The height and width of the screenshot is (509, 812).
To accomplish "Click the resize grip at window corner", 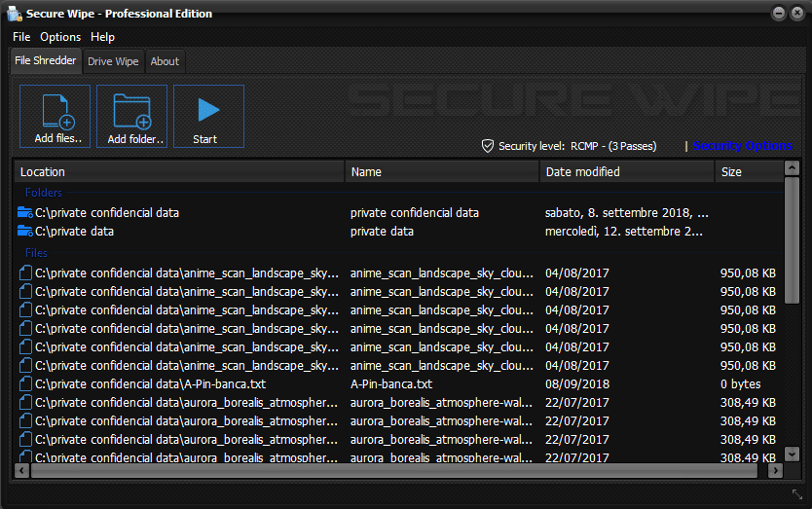I will click(797, 494).
